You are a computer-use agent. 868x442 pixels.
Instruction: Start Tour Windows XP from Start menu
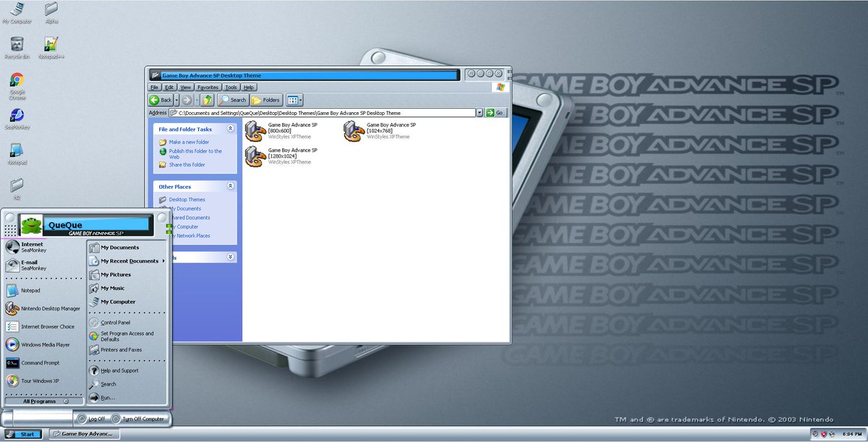click(45, 381)
